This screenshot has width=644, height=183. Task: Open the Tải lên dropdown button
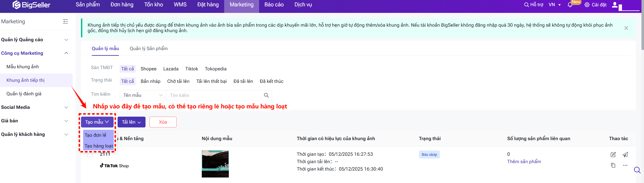131,122
